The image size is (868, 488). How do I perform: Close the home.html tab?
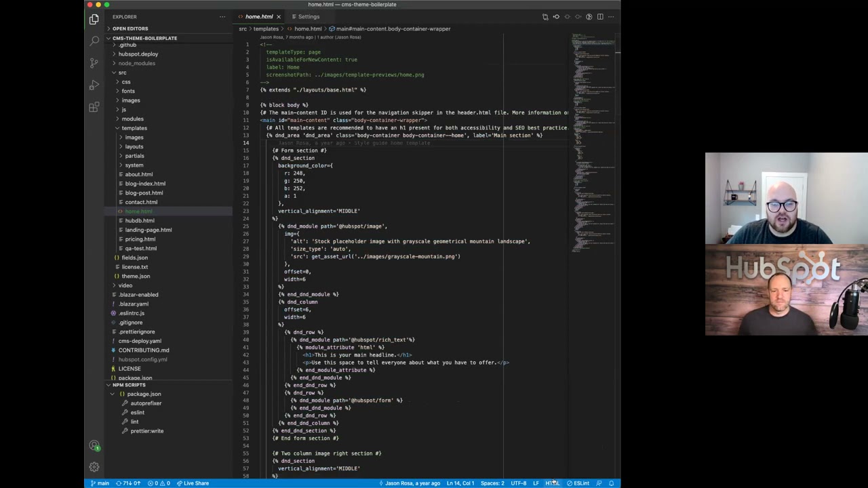(278, 17)
